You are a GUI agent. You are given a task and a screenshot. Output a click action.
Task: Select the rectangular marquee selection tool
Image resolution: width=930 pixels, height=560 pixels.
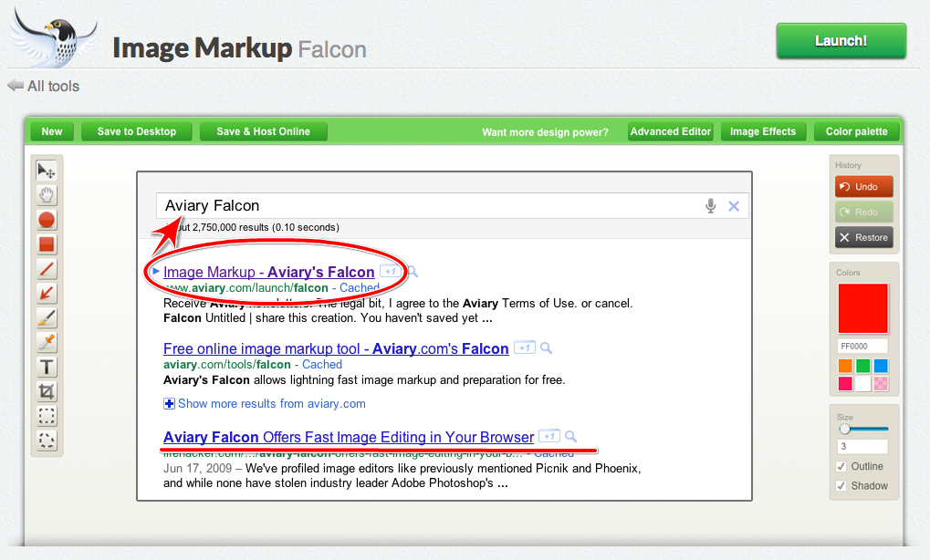tap(47, 416)
